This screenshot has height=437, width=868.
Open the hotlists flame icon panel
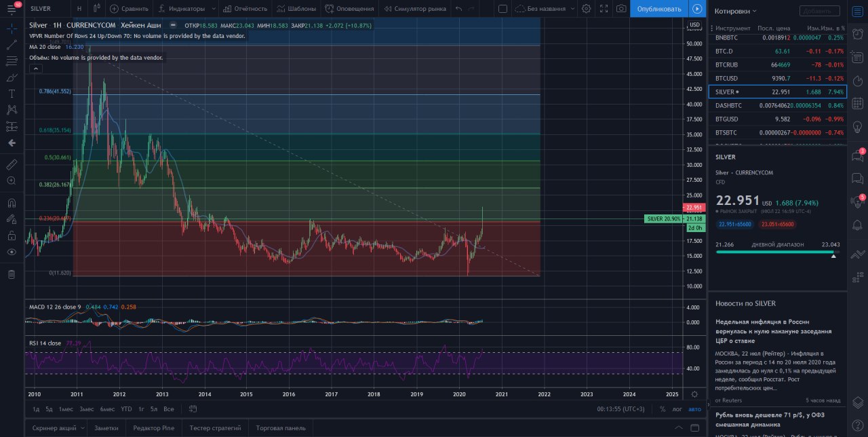pyautogui.click(x=857, y=81)
